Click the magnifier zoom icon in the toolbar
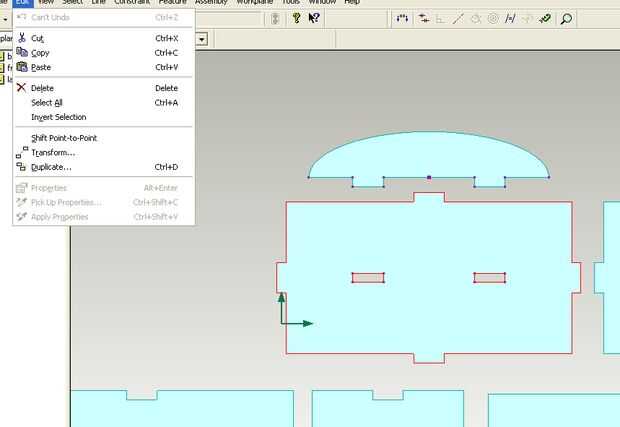 coord(566,19)
